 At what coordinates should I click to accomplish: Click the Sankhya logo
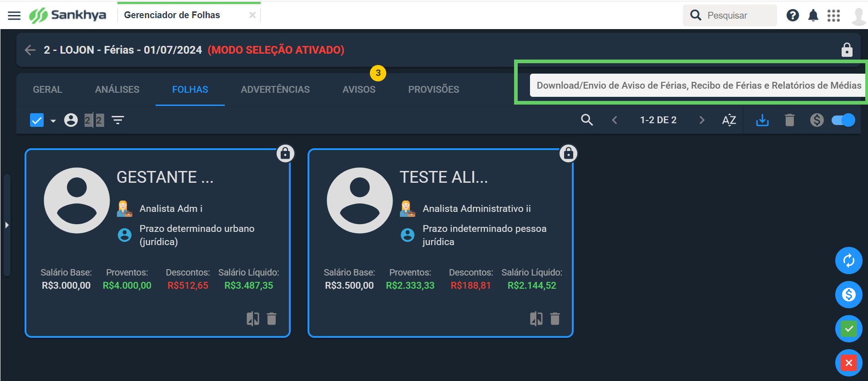click(68, 15)
